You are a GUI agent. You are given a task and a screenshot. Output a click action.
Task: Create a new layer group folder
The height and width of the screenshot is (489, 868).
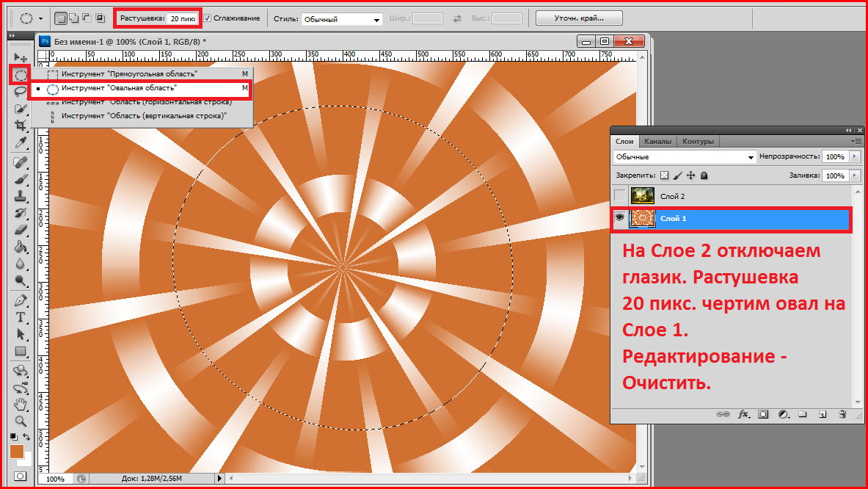pos(803,414)
